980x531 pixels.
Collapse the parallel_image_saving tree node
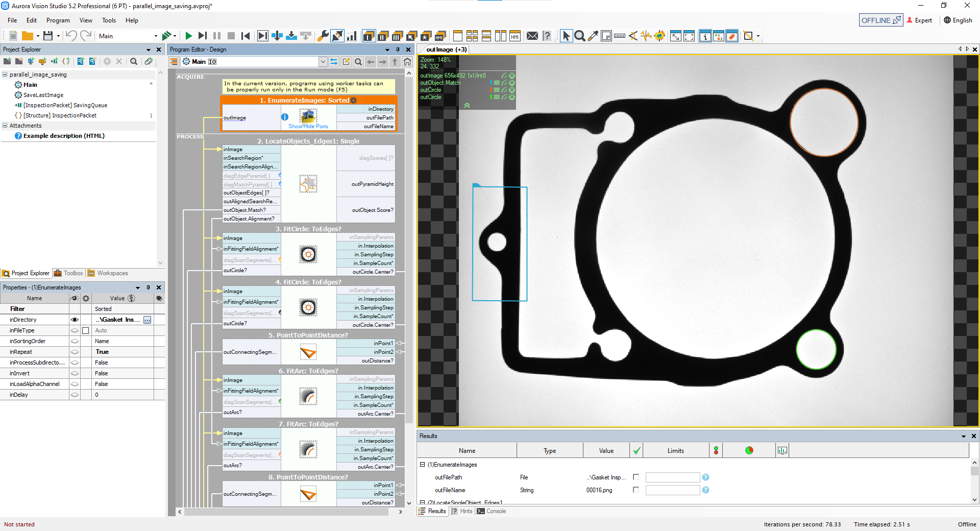coord(5,75)
